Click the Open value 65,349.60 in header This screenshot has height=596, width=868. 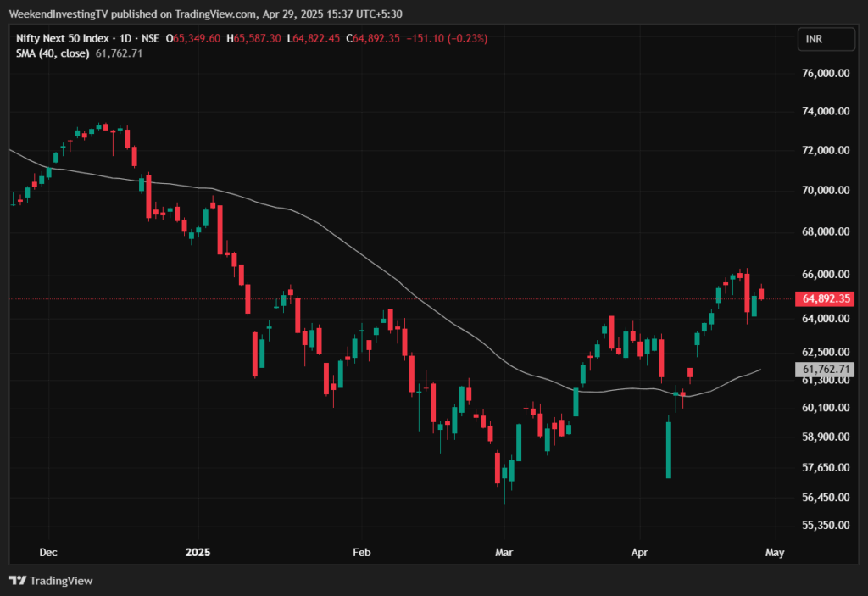(x=197, y=39)
